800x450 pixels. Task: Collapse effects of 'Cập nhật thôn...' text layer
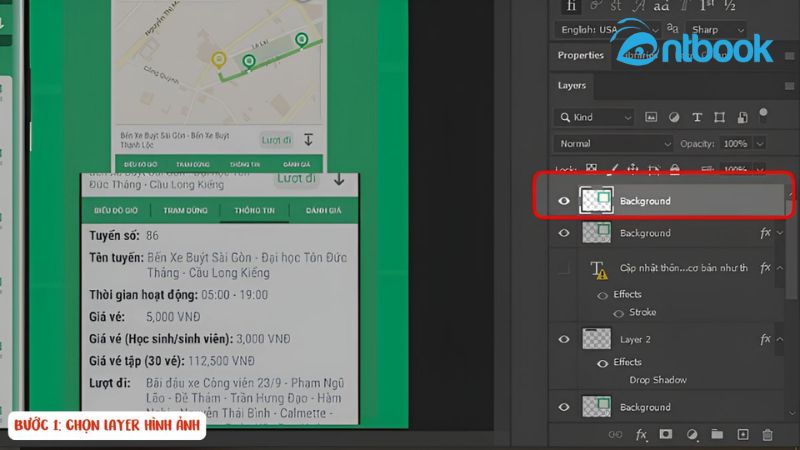(x=780, y=268)
